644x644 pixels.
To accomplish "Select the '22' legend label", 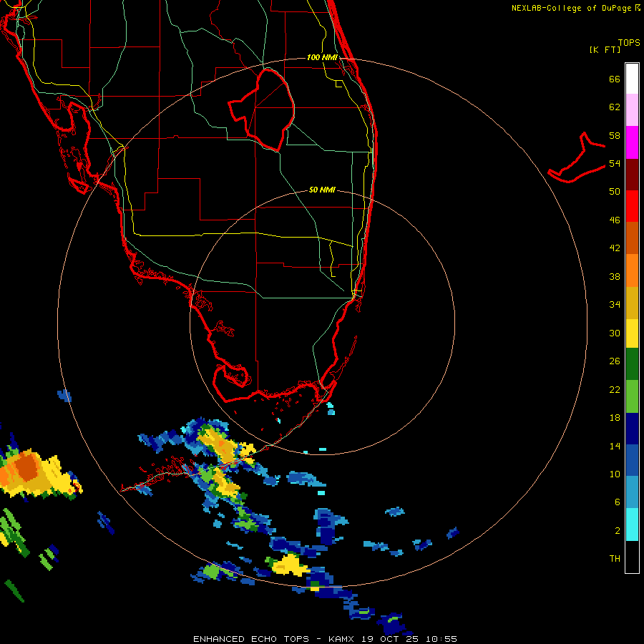I will pos(615,389).
